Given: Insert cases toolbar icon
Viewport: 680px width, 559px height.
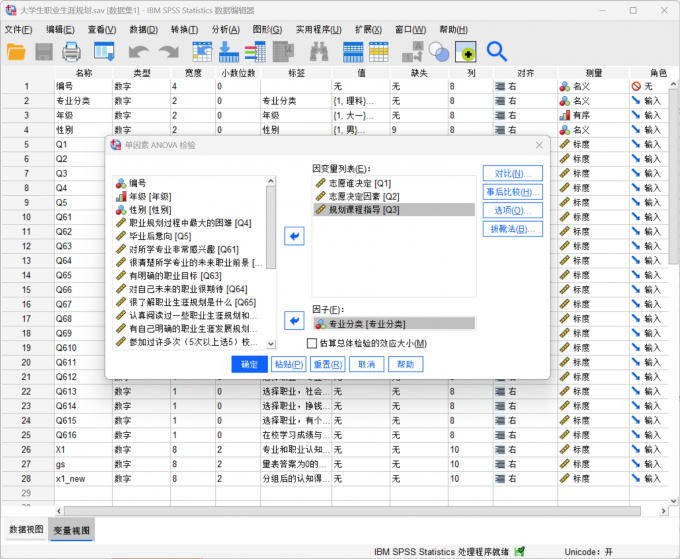Looking at the screenshot, I should 353,52.
